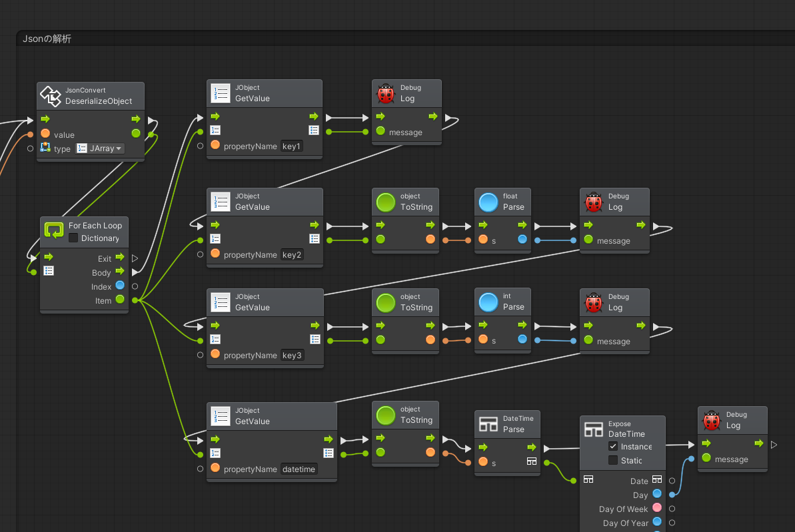
Task: Click the datetime propertyName input field
Action: coord(298,469)
